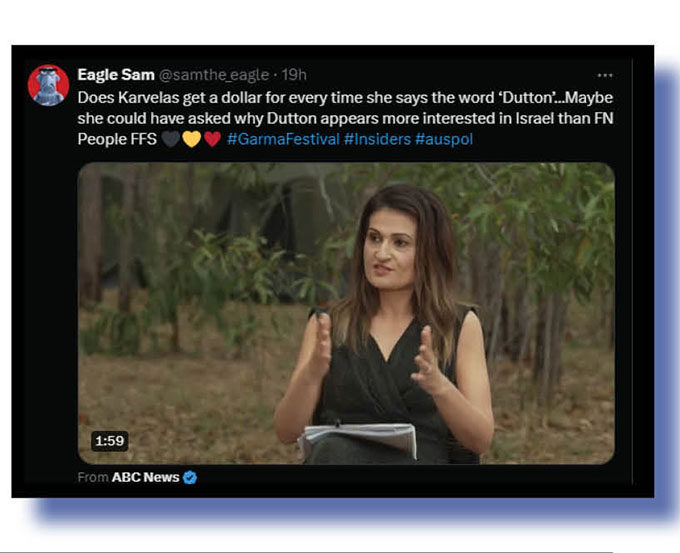680x553 pixels.
Task: Open the @samthe_eagle handle
Action: [x=214, y=75]
